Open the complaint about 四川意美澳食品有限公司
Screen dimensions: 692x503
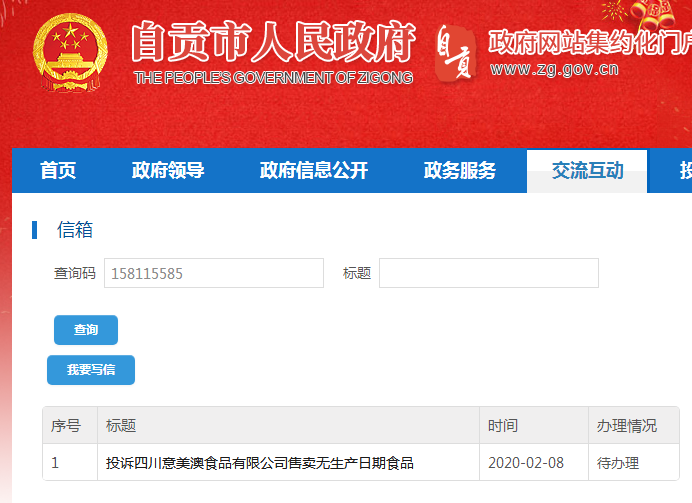(x=260, y=463)
